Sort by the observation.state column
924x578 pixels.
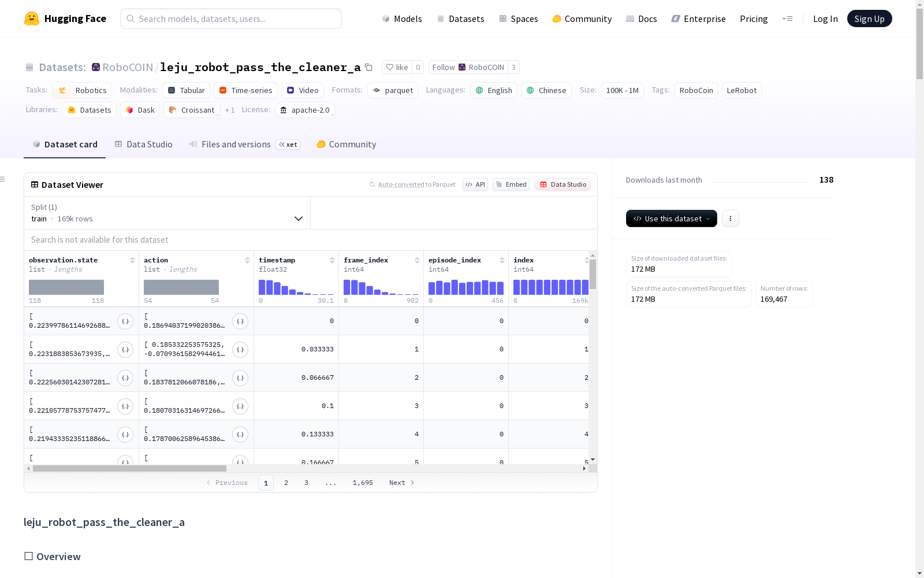(132, 260)
